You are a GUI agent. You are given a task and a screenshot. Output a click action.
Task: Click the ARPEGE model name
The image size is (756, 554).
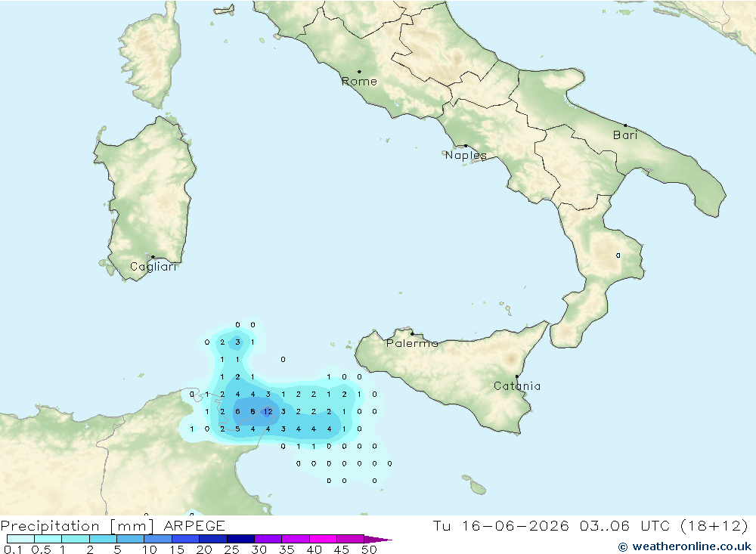(194, 525)
